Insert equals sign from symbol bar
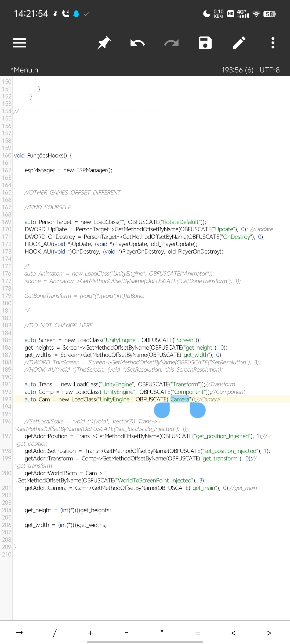290x644 pixels. click(x=198, y=633)
